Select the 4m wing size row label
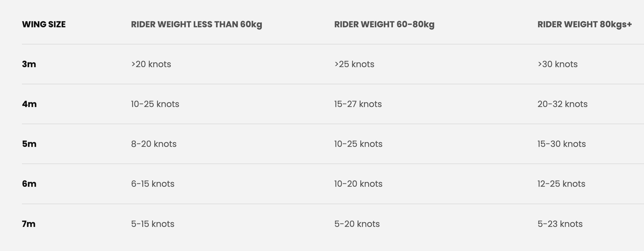This screenshot has height=251, width=644. [29, 104]
